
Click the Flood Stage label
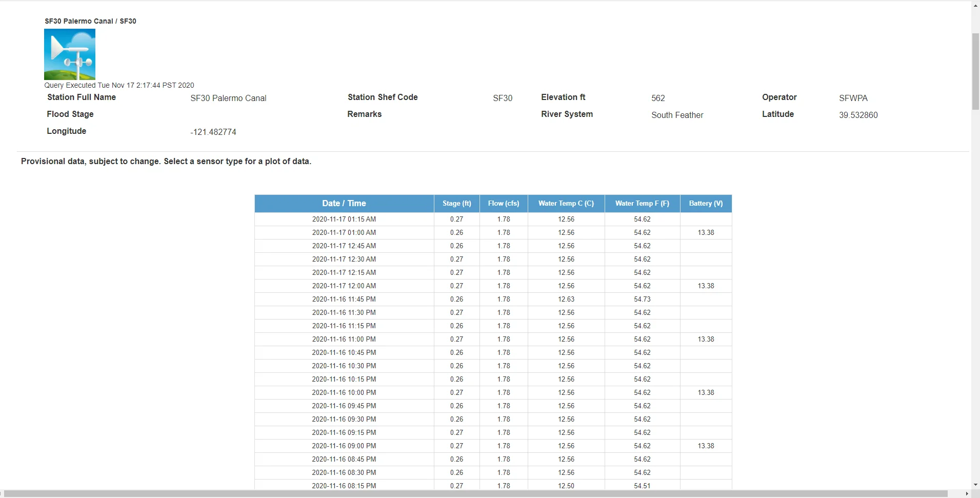click(x=70, y=114)
